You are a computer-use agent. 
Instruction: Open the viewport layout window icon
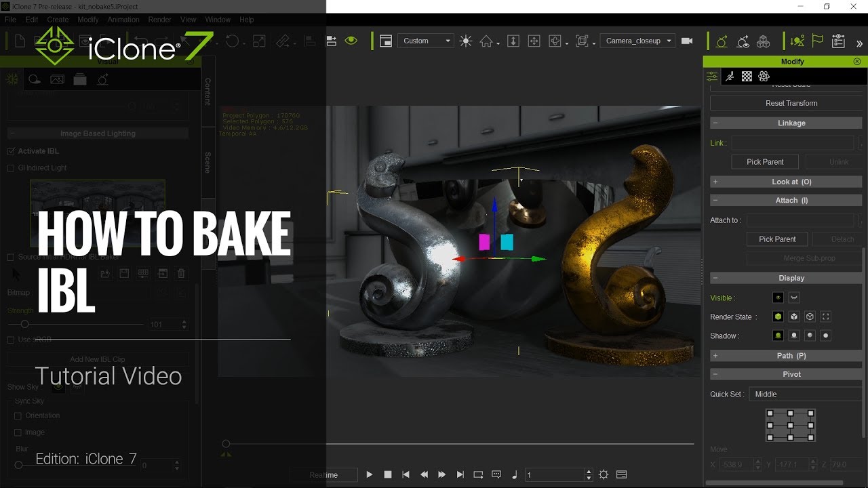coord(386,41)
